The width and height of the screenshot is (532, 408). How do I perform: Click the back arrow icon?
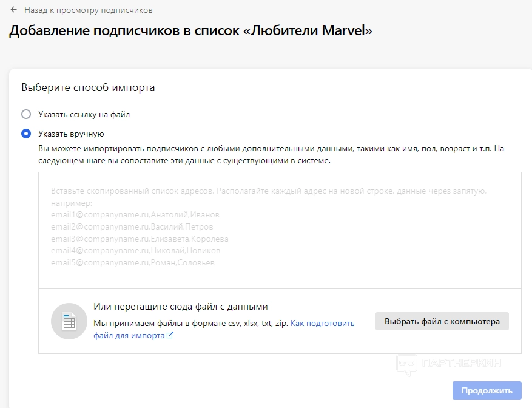tap(13, 10)
